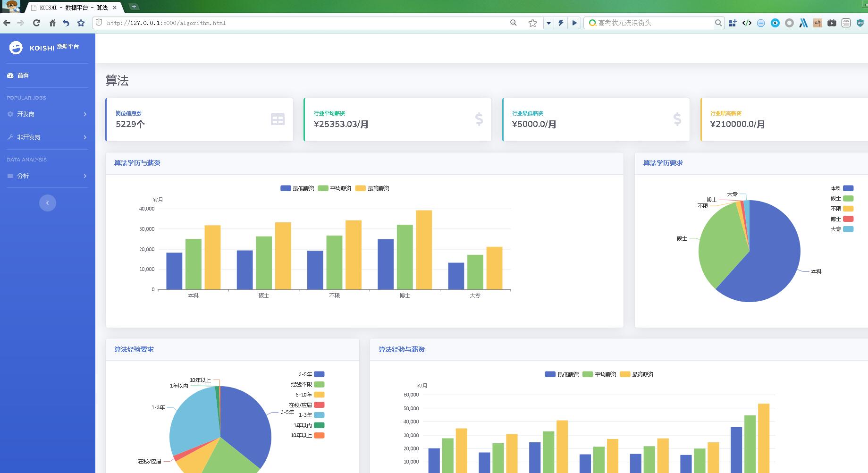Toggle 10年以上 legend entry in 算法经验要求 pie

[307, 435]
